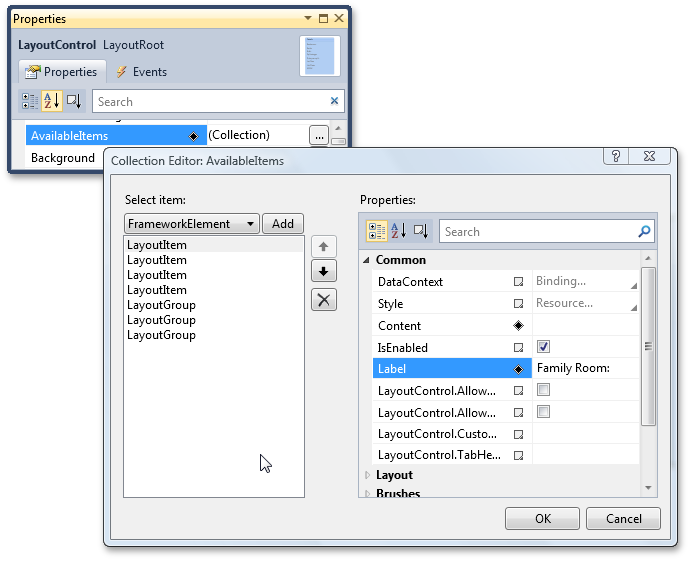Select the Background property row
The height and width of the screenshot is (562, 691).
[x=63, y=158]
